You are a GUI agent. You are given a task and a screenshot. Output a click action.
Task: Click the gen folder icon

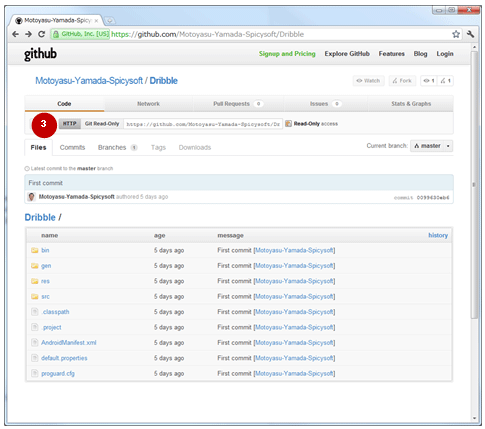coord(34,266)
